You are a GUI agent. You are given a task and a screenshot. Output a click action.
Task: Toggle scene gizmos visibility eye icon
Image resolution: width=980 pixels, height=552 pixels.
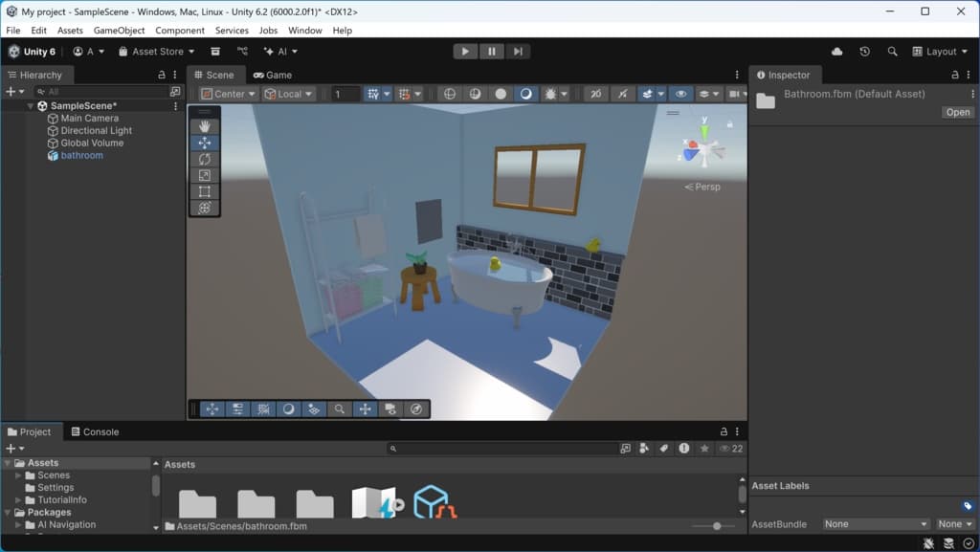[680, 94]
